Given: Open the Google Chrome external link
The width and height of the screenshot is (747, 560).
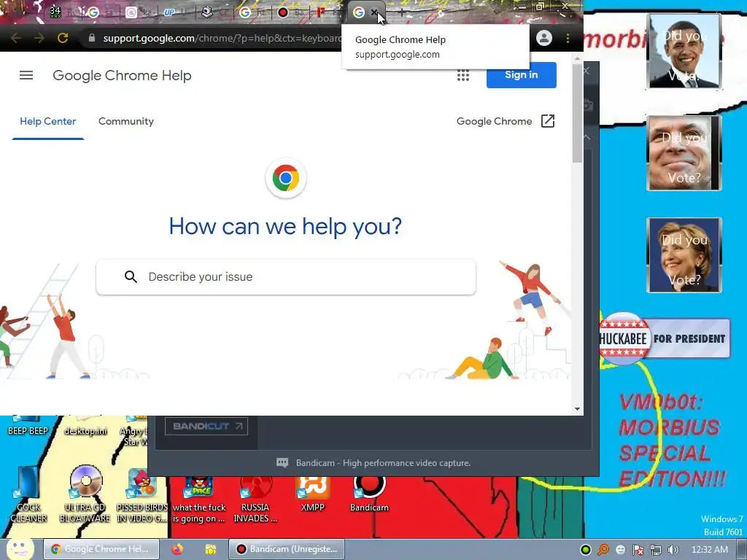Looking at the screenshot, I should [x=506, y=121].
